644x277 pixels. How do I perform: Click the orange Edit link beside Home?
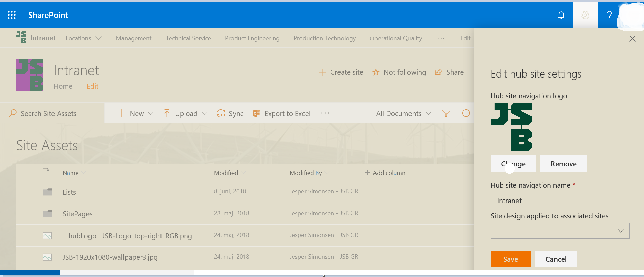[x=92, y=86]
